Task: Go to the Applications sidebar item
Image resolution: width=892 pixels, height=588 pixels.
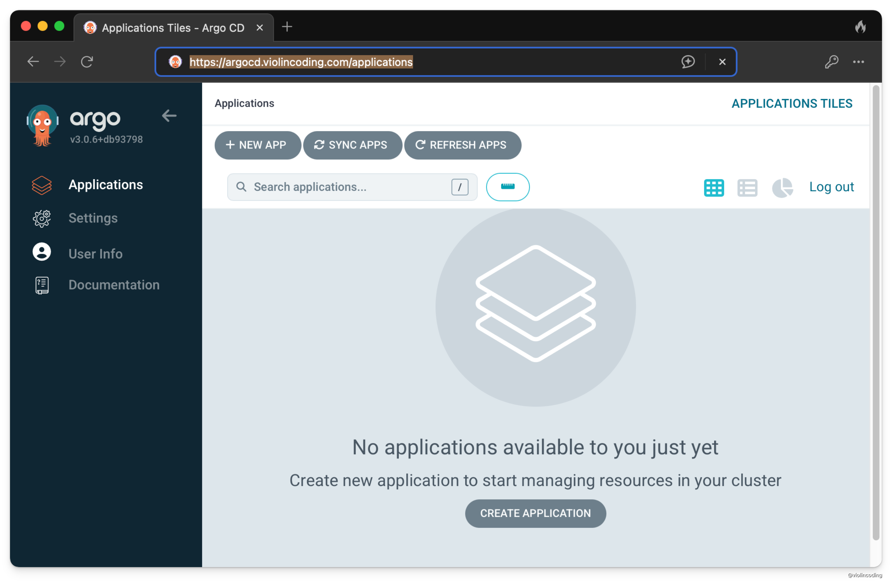Action: pos(106,185)
